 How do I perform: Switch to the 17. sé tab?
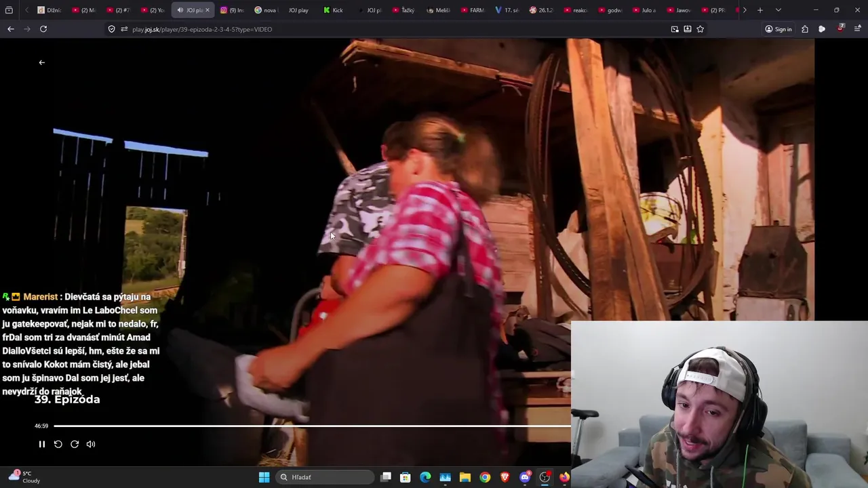tap(507, 10)
